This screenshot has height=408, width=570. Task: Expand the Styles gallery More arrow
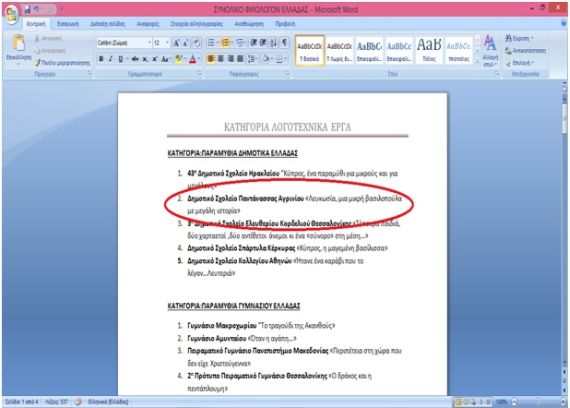pos(477,61)
